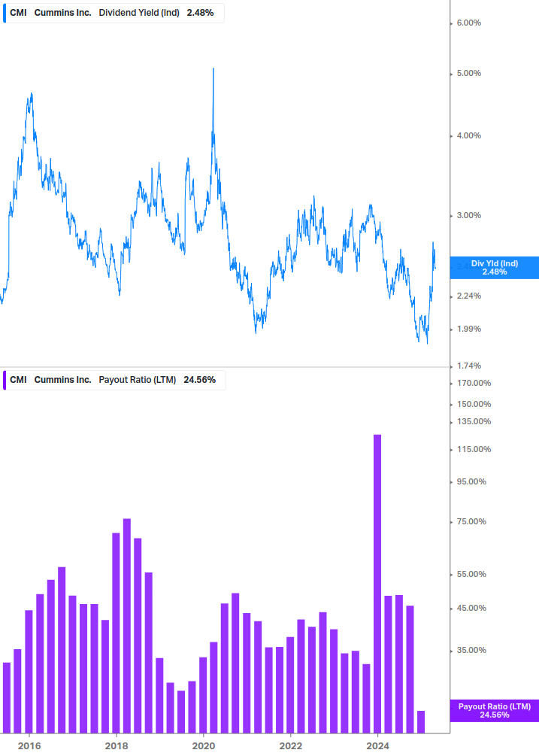
Task: Click the shortest, last payout ratio bar
Action: 421,721
